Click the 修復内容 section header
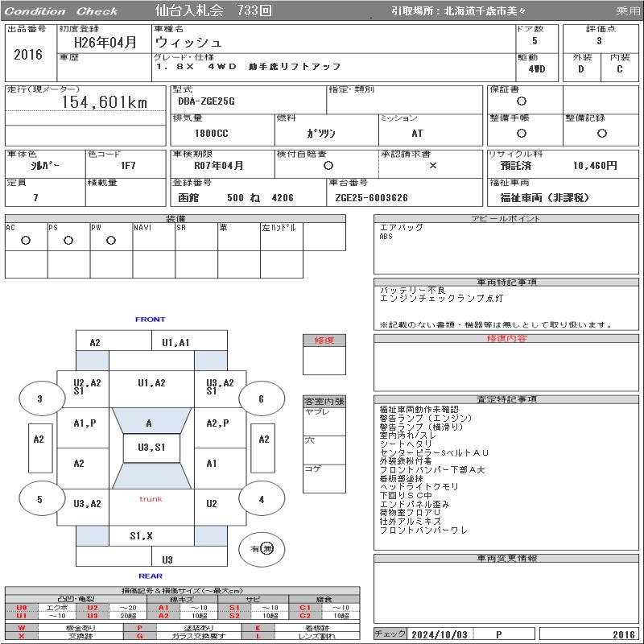 coord(506,338)
